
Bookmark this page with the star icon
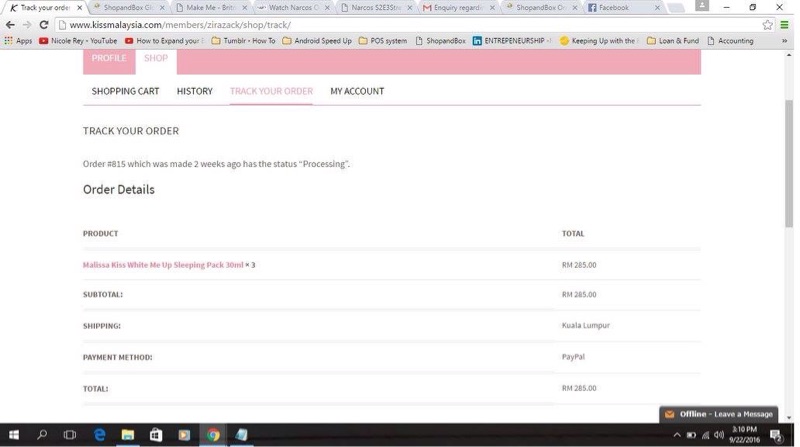[768, 24]
